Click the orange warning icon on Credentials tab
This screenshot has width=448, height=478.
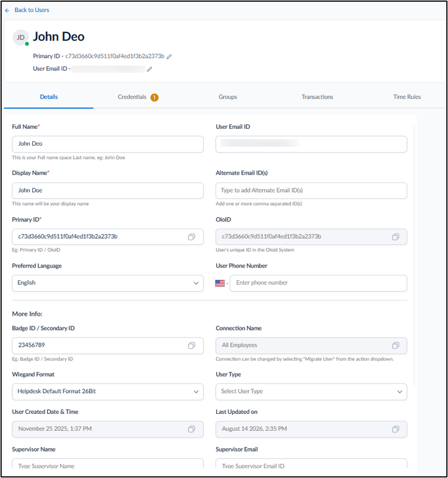tap(155, 97)
